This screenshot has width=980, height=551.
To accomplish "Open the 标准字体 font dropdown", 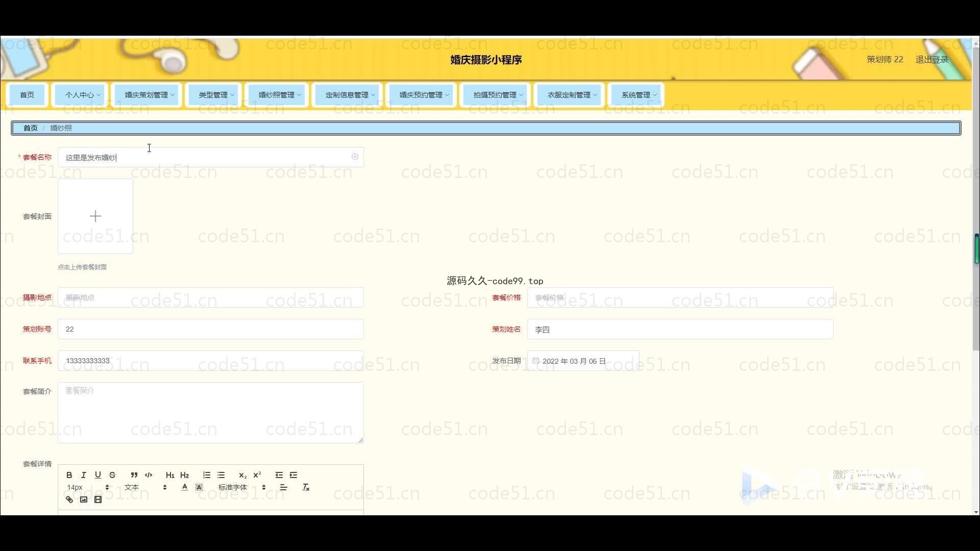I will coord(242,487).
